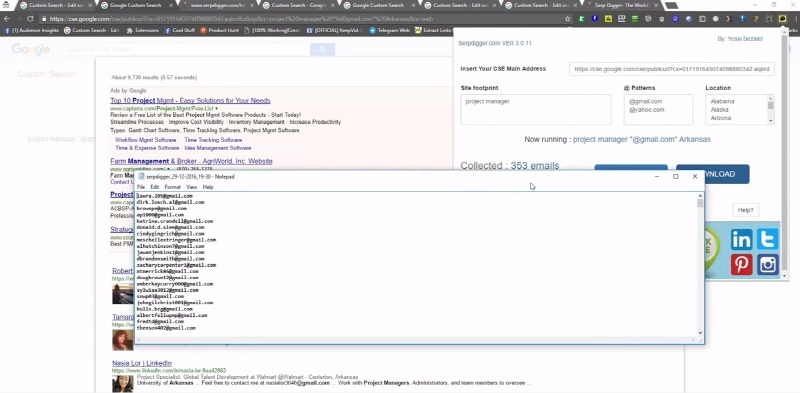Click the Nasia Lor profile thumbnail
Image resolution: width=800 pixels, height=393 pixels.
pos(122,383)
